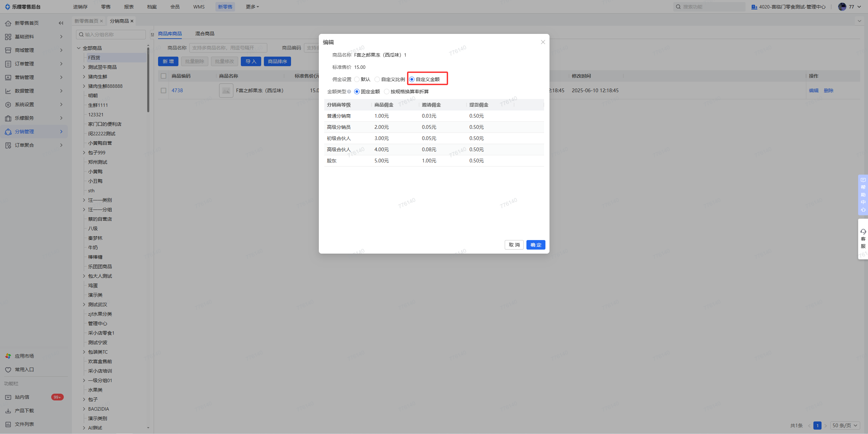
Task: Click the 数据管理 chart icon
Action: (8, 91)
